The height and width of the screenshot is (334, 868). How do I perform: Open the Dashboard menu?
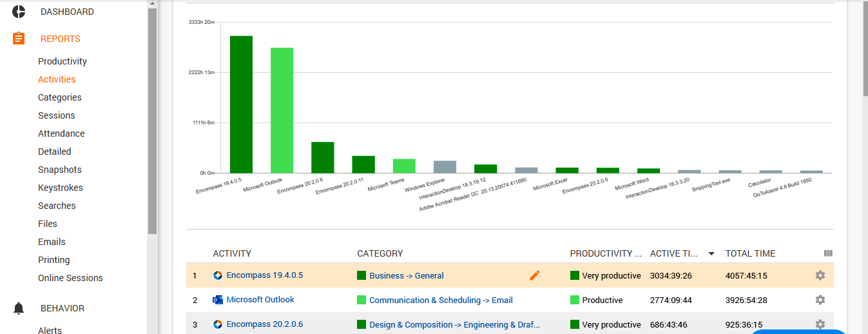click(67, 12)
